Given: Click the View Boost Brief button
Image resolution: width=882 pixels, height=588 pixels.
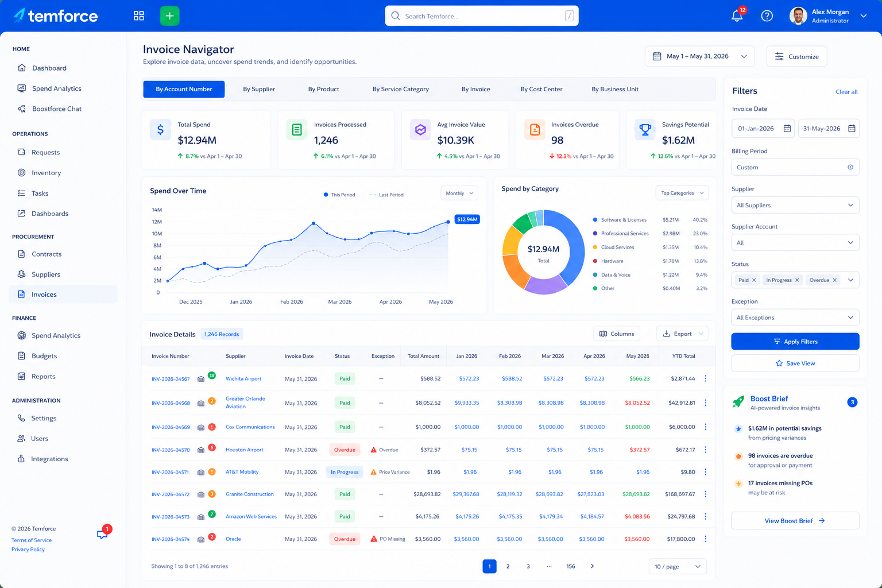Looking at the screenshot, I should (x=795, y=521).
